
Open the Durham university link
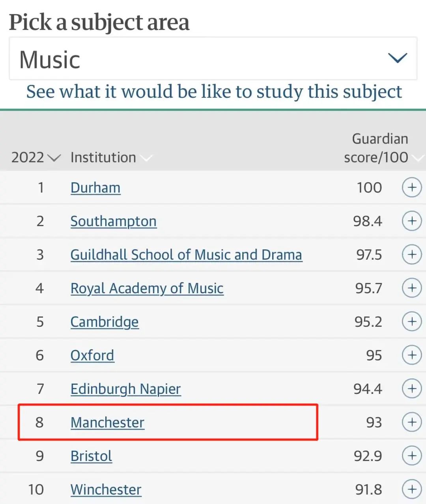click(95, 188)
